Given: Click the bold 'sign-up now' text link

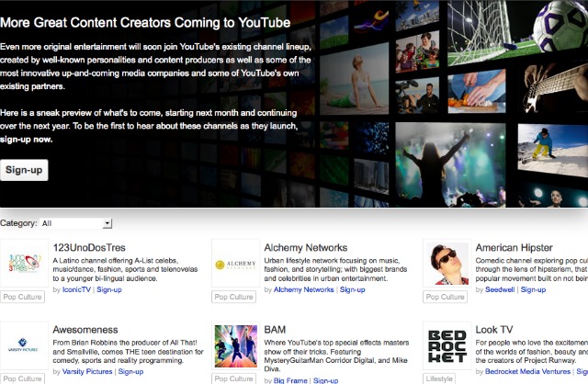Looking at the screenshot, I should [27, 140].
